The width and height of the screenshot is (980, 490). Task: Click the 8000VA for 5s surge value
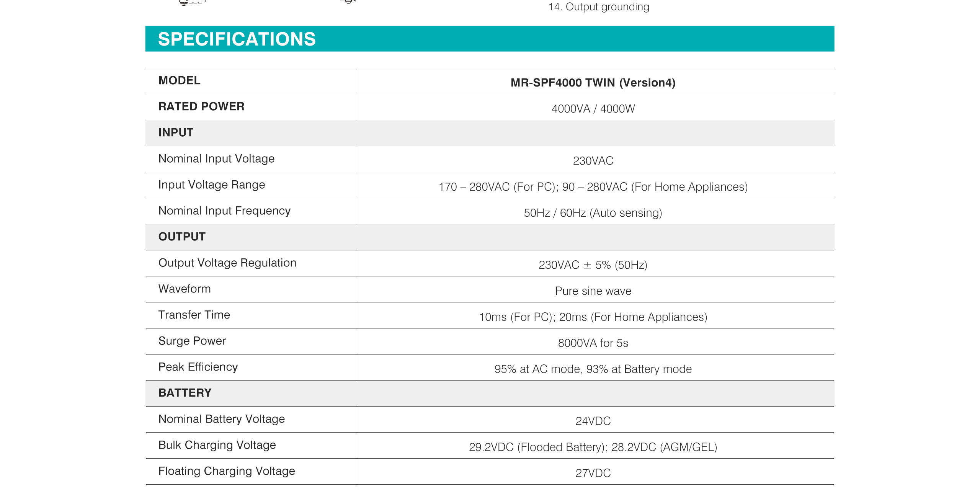(593, 343)
